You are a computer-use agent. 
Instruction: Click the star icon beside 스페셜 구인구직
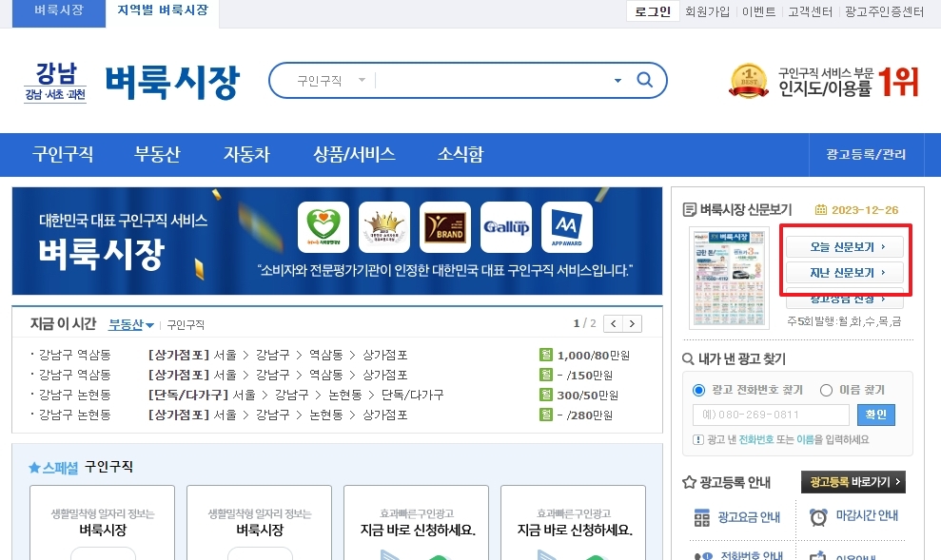click(x=35, y=468)
